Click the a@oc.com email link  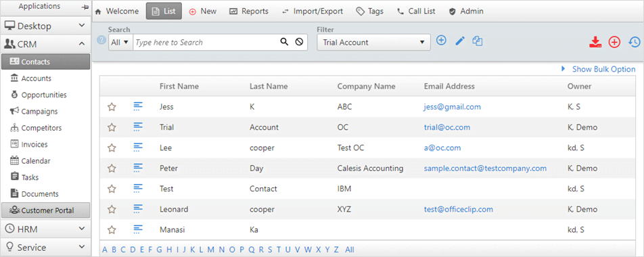click(442, 148)
